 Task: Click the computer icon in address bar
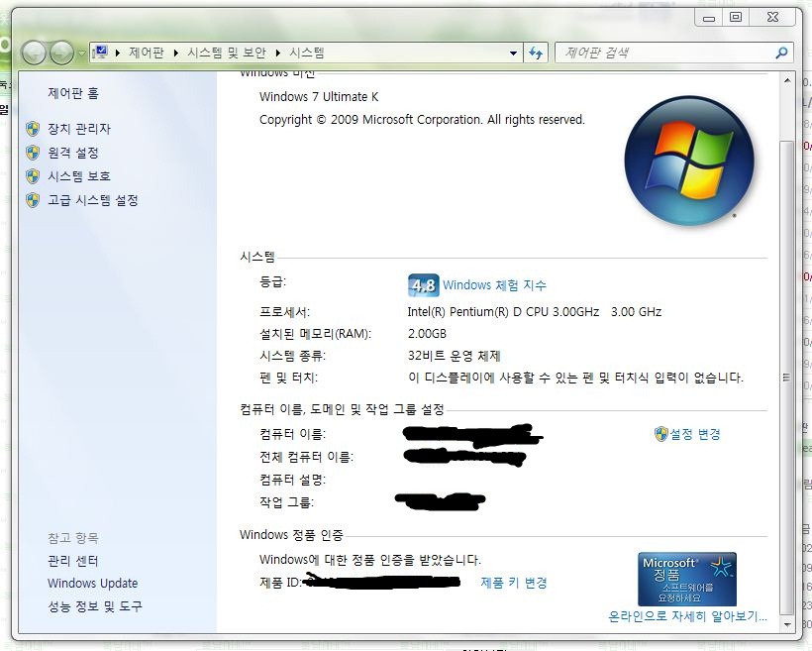click(x=100, y=52)
